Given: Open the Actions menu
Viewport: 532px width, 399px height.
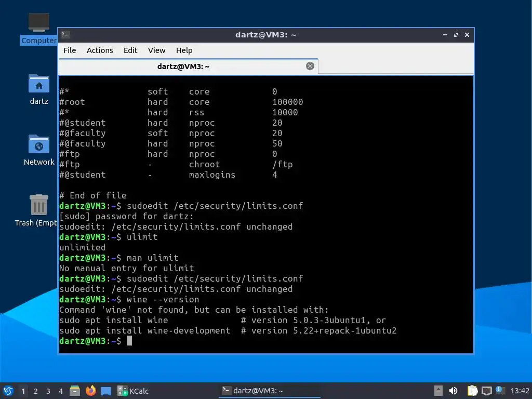Looking at the screenshot, I should (100, 50).
